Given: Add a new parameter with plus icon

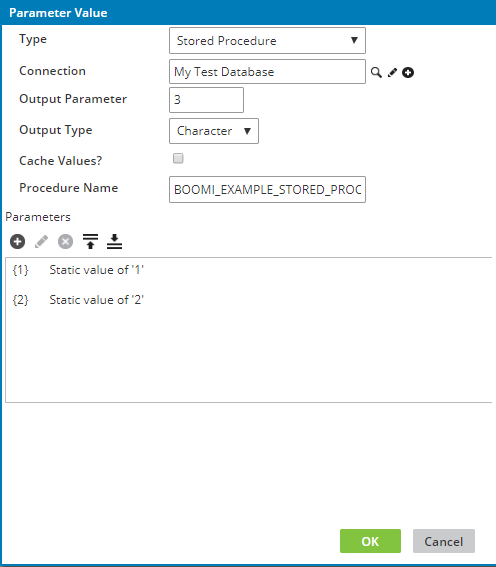Looking at the screenshot, I should [17, 242].
